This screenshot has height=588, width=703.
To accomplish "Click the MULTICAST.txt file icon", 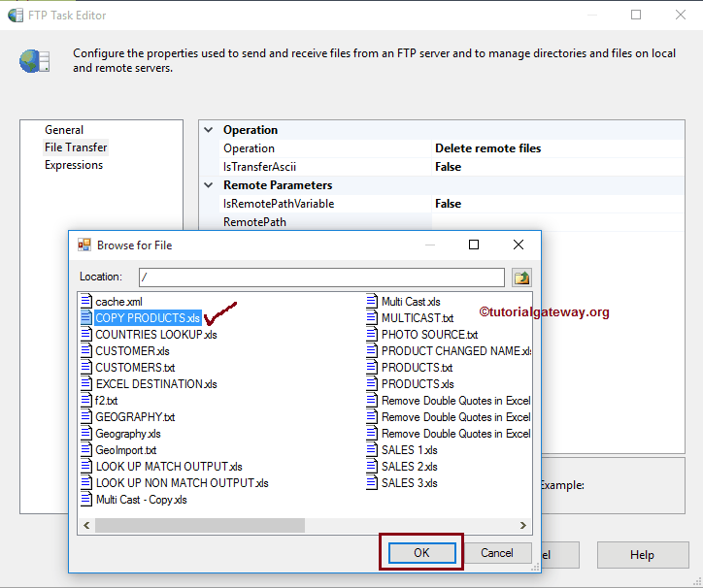I will pos(372,318).
